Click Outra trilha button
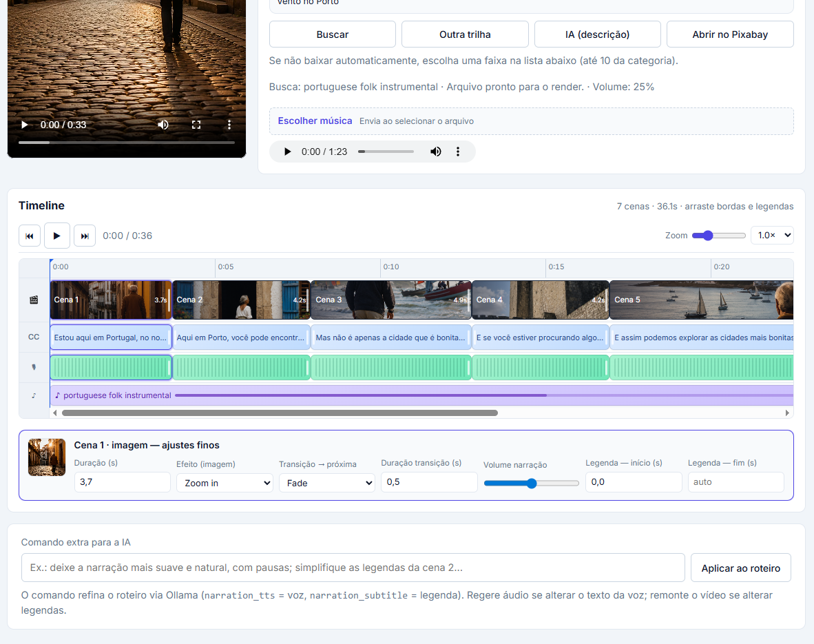Screen dimensions: 814x644 pos(465,34)
